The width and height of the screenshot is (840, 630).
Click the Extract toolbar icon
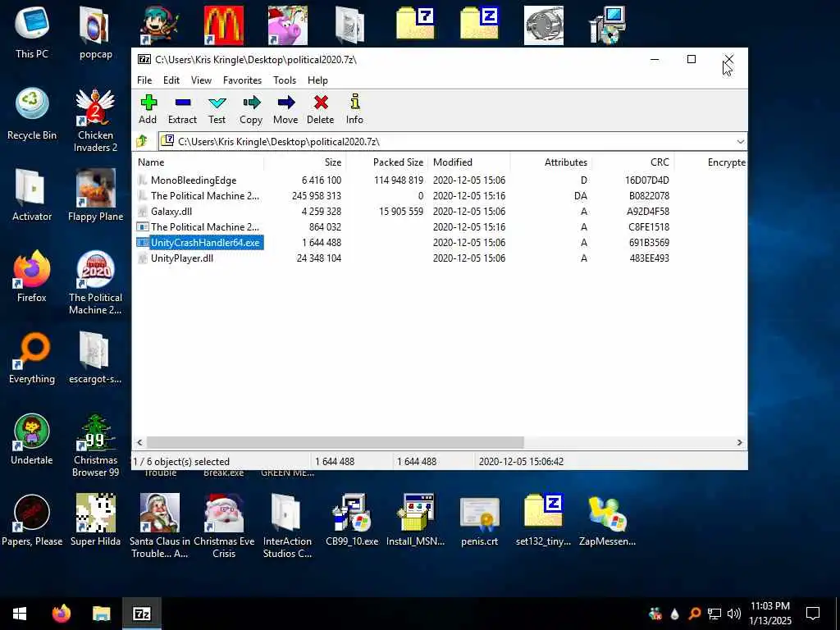182,109
